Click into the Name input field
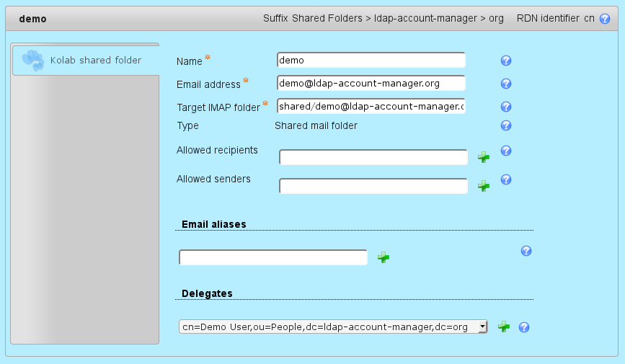This screenshot has width=625, height=364. point(371,61)
